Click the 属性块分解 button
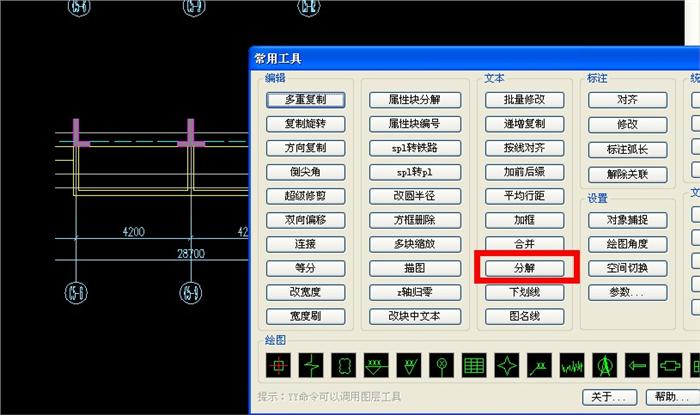This screenshot has height=415, width=700. [415, 100]
